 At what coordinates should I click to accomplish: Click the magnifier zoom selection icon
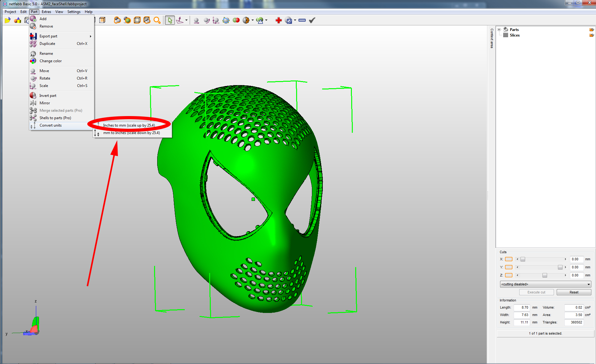pos(157,20)
